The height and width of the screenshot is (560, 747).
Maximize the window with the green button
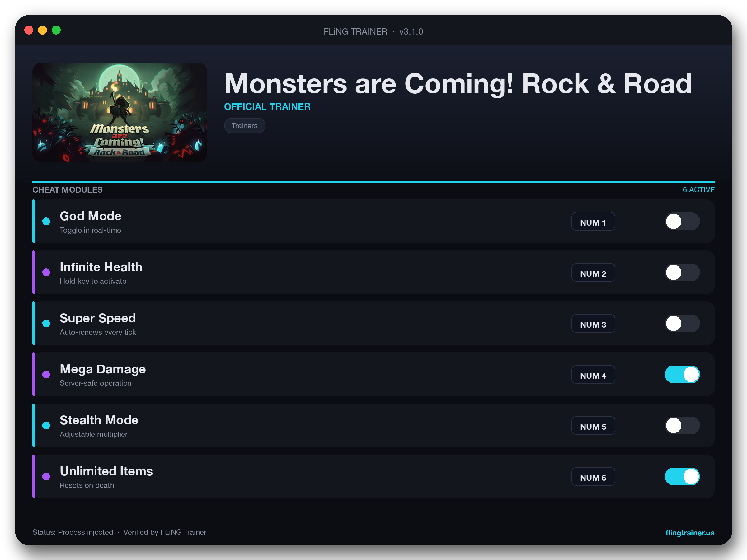[x=56, y=30]
